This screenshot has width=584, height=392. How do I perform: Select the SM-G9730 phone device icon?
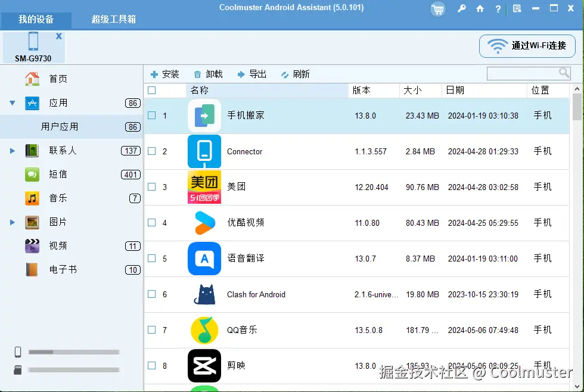click(x=33, y=41)
